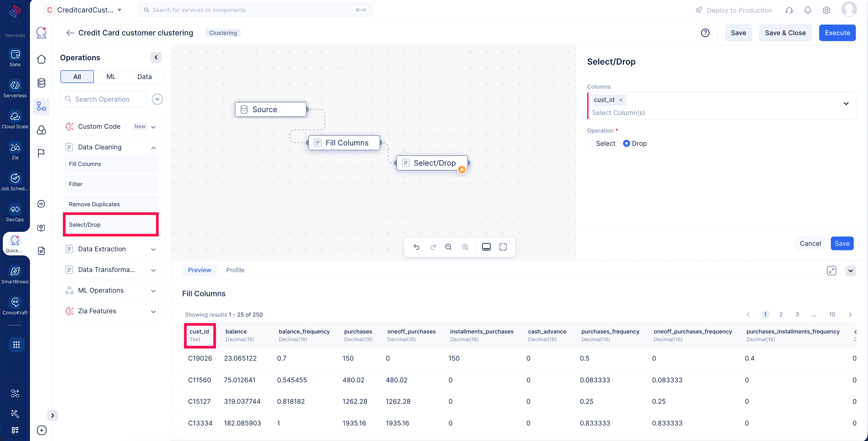868x441 pixels.
Task: Open the Job Scheduling service icon
Action: click(x=15, y=181)
